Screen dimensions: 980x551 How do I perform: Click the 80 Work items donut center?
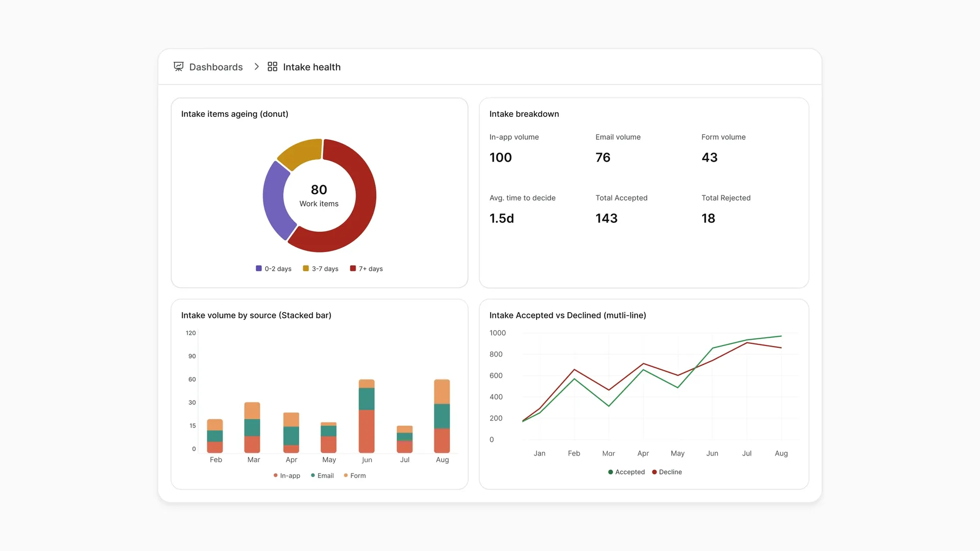pos(319,196)
